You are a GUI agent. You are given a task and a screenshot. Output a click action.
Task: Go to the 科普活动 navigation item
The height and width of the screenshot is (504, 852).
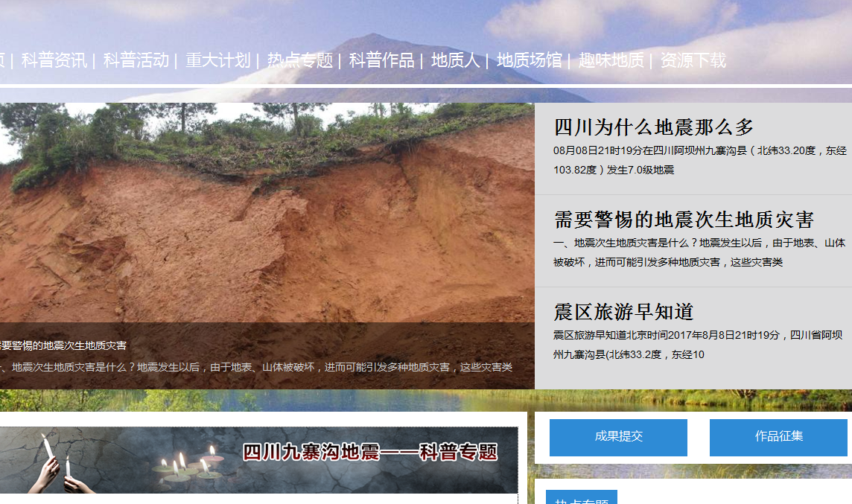pos(136,60)
